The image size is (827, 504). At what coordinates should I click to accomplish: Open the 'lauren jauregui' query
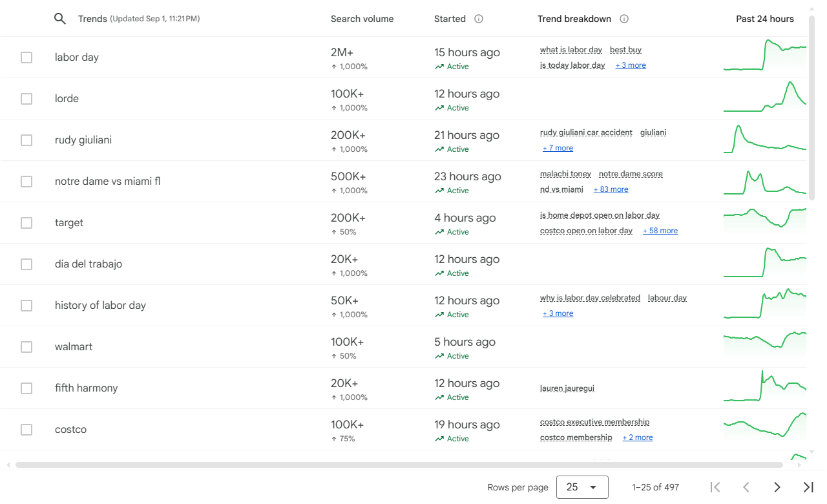[567, 388]
